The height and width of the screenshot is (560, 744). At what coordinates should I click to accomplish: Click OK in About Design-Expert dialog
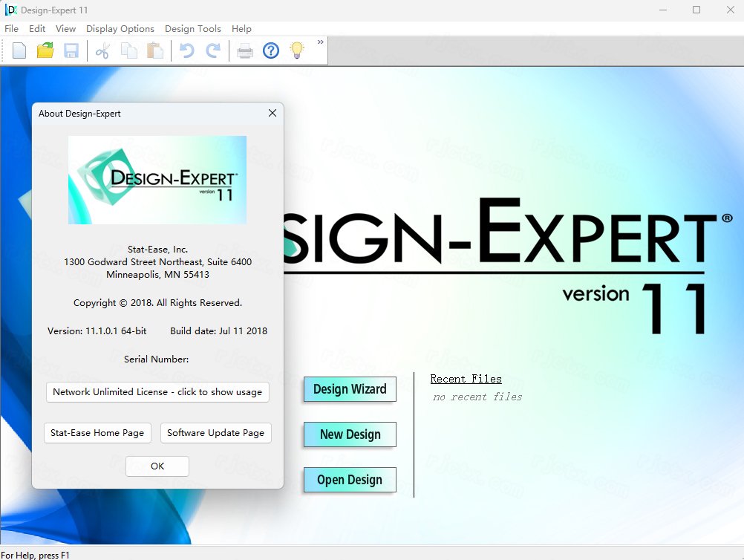[x=157, y=466]
